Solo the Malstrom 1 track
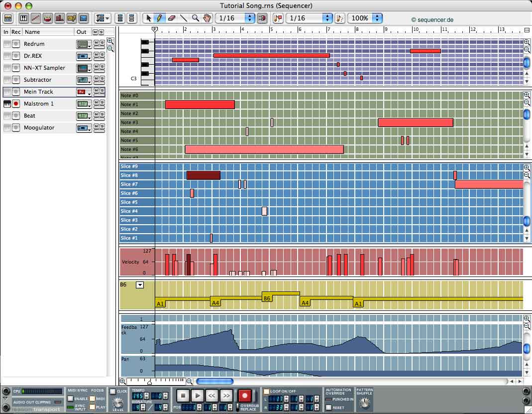This screenshot has height=414, width=532. coord(103,102)
